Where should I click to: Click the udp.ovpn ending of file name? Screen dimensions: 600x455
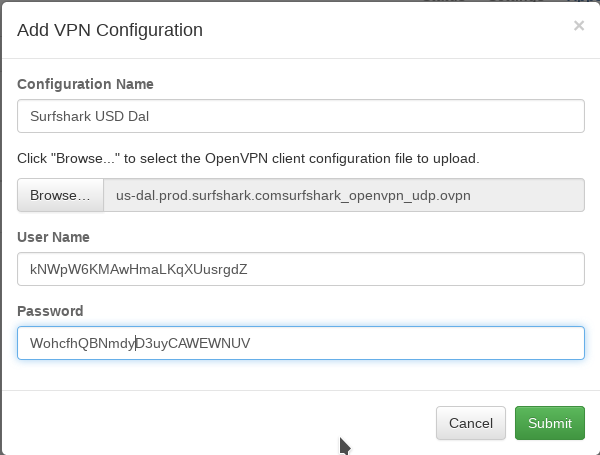click(444, 195)
